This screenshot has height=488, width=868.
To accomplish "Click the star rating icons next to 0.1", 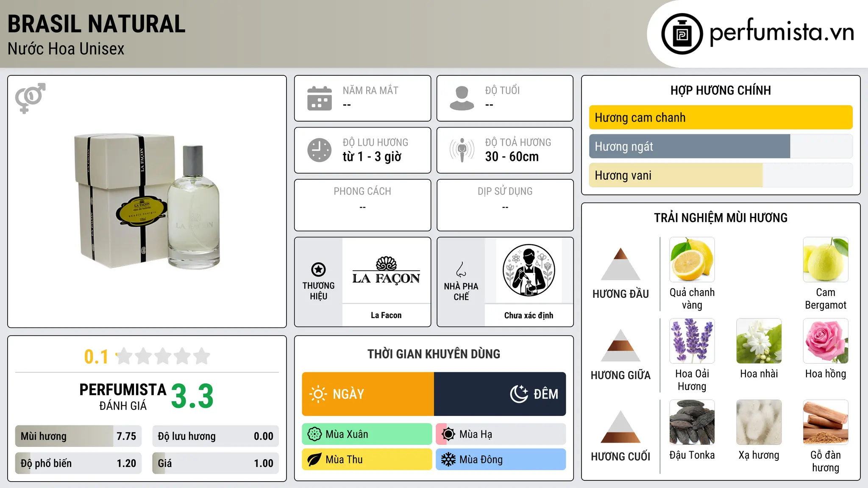I will (x=163, y=356).
